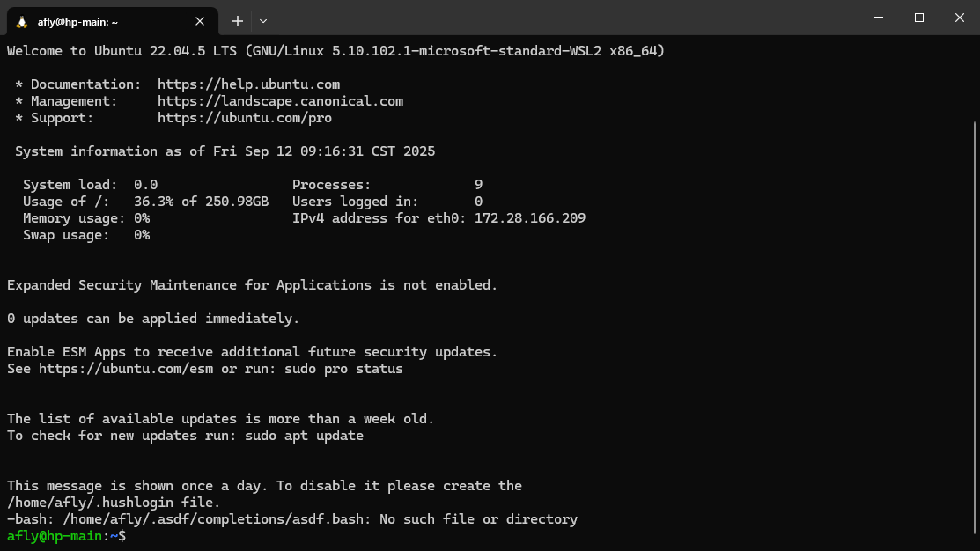Click 'Enable ESM Apps to receive' line

pos(252,352)
